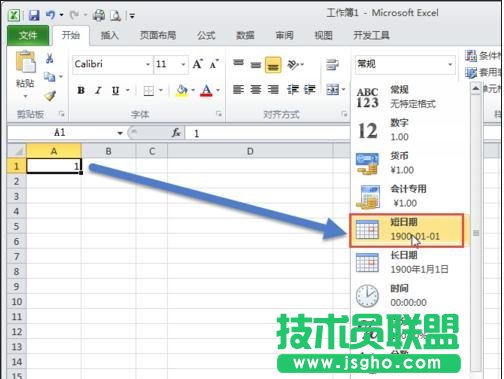Click the quick print icon
The image size is (504, 379).
99,15
